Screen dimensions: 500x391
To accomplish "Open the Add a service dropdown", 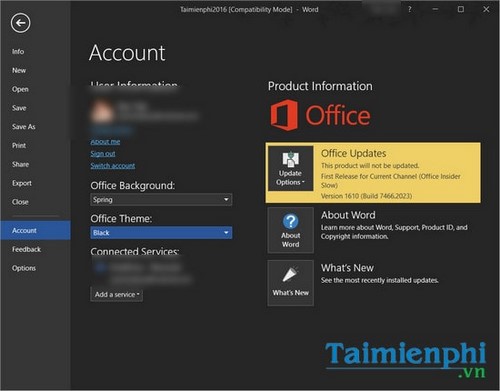I will click(117, 294).
